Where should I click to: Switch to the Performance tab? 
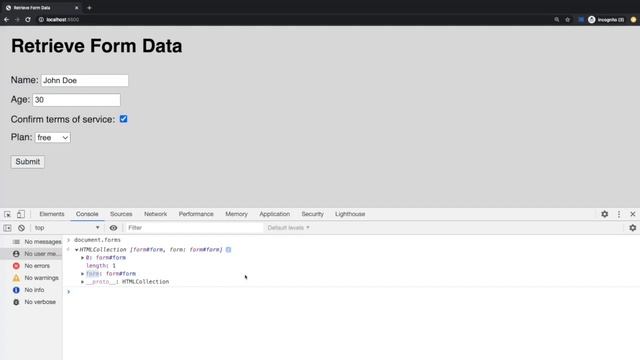(196, 214)
